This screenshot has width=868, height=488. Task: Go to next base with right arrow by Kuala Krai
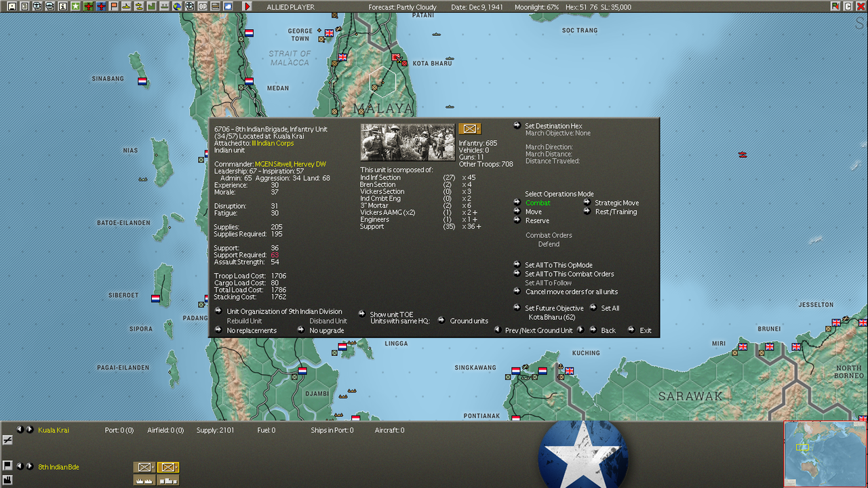coord(30,430)
